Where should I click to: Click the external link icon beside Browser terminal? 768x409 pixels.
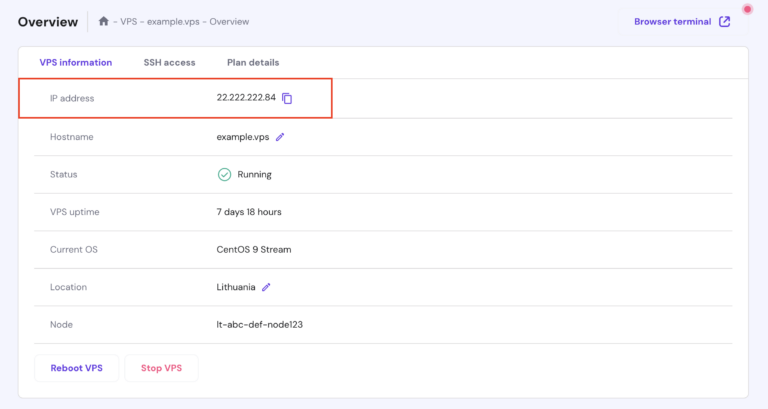(x=725, y=21)
